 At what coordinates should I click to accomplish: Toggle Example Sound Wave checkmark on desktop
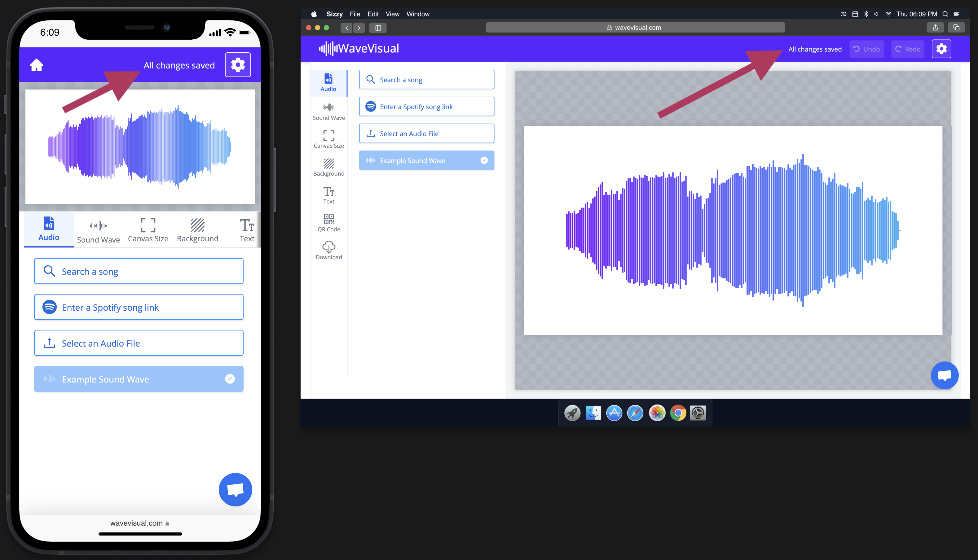pos(484,160)
